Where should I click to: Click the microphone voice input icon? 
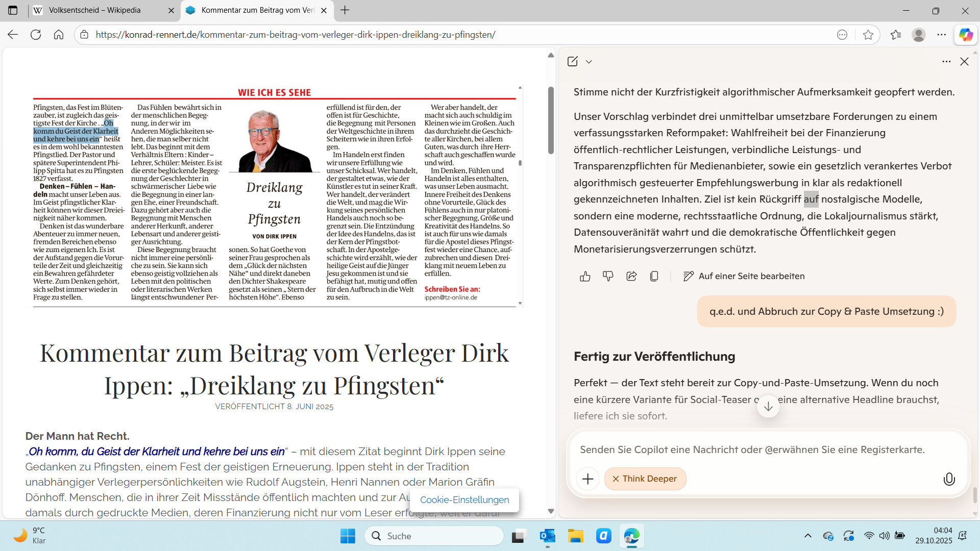pos(949,479)
